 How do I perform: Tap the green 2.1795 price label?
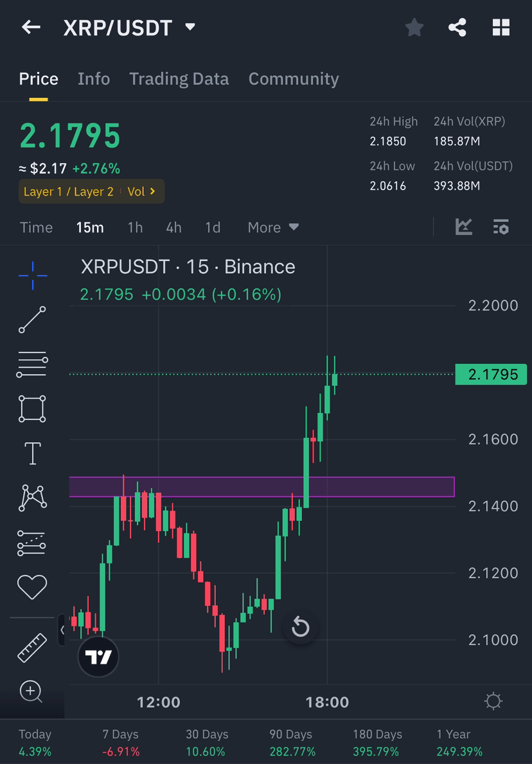(491, 374)
